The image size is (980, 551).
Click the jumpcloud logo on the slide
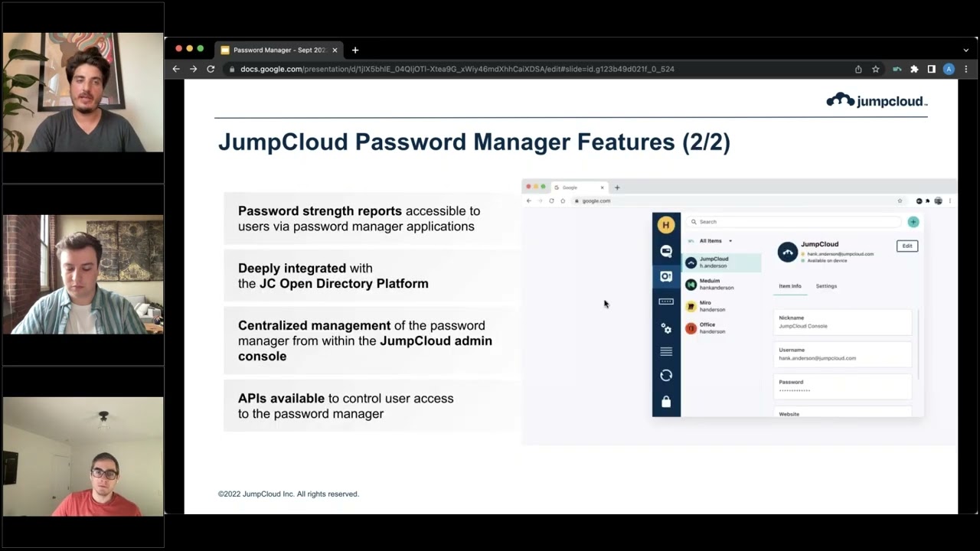[x=877, y=100]
